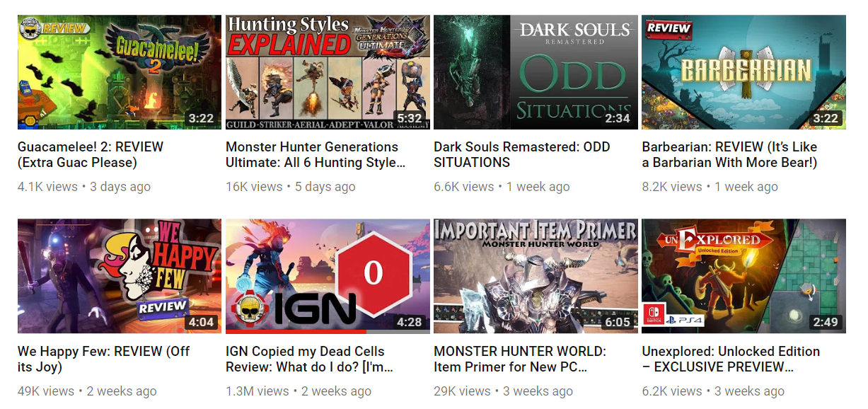Screen dimensions: 868x409
Task: Open the Guacamelee! 2 review video thumbnail
Action: pos(120,72)
